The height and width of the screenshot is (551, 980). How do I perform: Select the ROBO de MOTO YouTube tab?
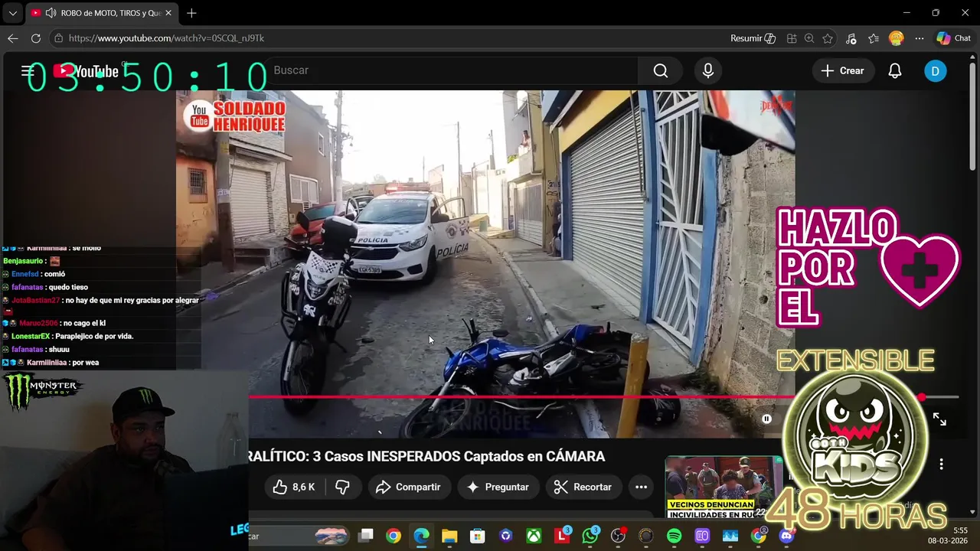click(110, 13)
